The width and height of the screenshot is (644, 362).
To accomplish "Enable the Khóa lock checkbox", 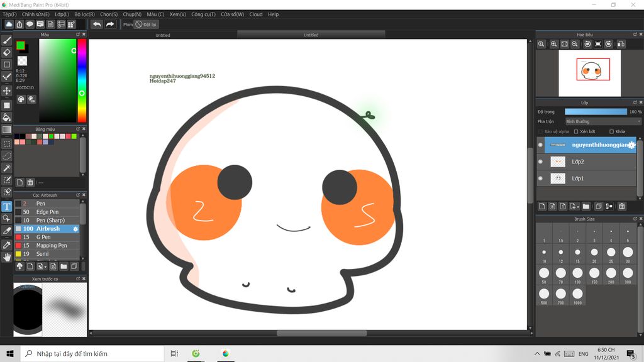I will pos(611,132).
